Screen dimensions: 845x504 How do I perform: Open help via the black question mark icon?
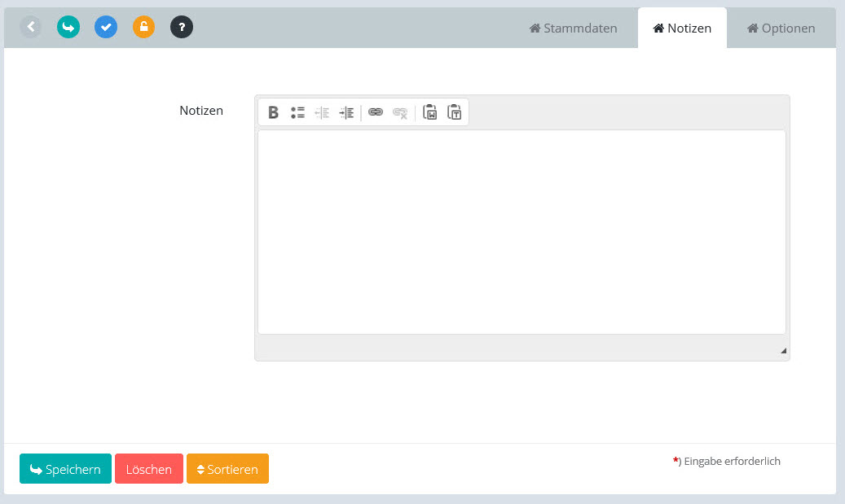pyautogui.click(x=182, y=27)
